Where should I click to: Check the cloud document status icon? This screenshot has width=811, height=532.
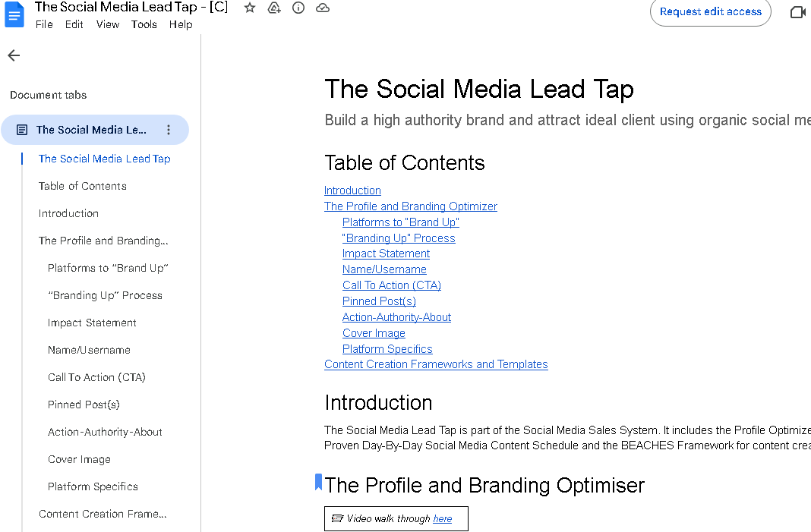pyautogui.click(x=323, y=8)
